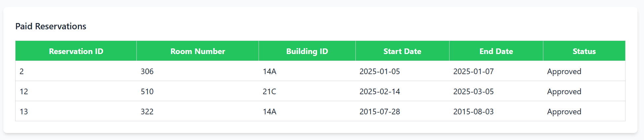The height and width of the screenshot is (140, 644).
Task: Click the Paid Reservations heading
Action: click(x=51, y=26)
